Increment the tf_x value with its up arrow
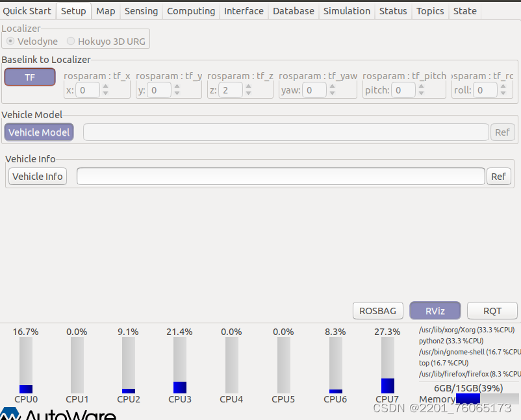The width and height of the screenshot is (521, 420). (105, 87)
